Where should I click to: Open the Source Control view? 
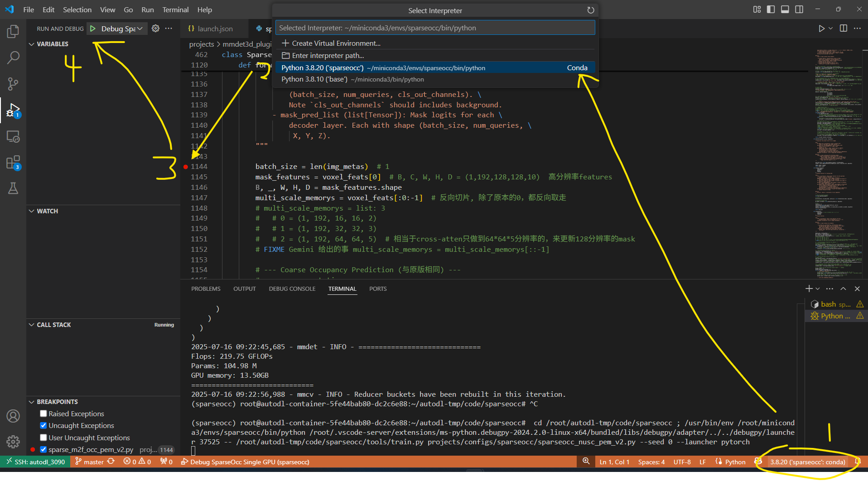pyautogui.click(x=13, y=84)
